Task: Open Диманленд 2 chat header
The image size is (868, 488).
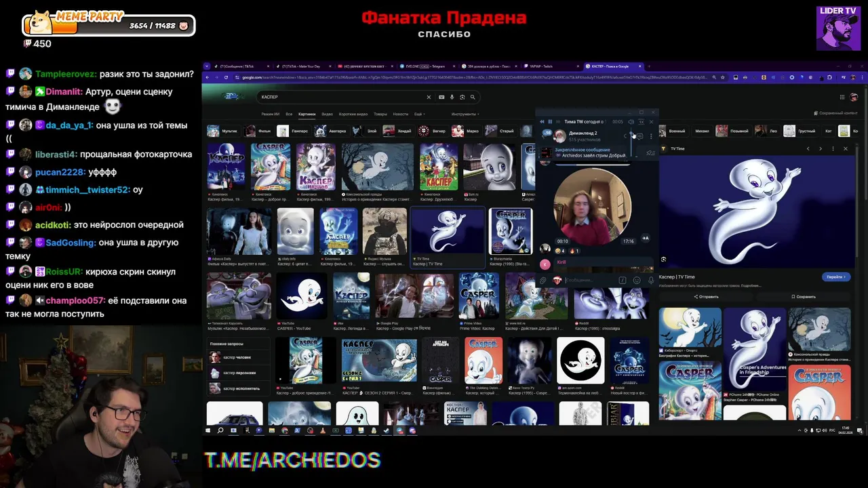Action: 583,136
